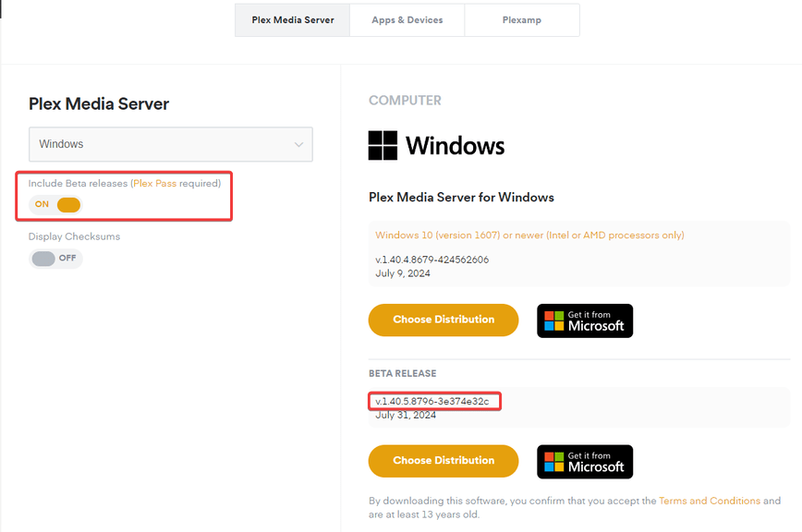Open the Windows platform dropdown
This screenshot has width=802, height=532.
click(171, 144)
